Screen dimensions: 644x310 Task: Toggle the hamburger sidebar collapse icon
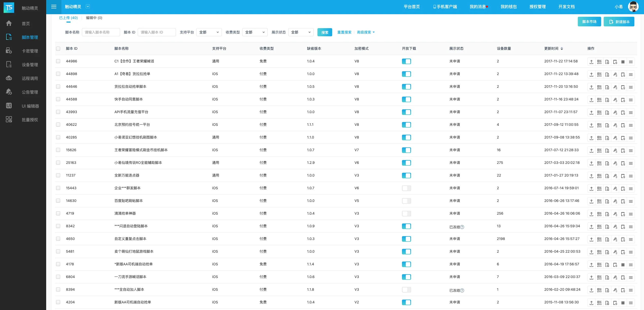(54, 7)
